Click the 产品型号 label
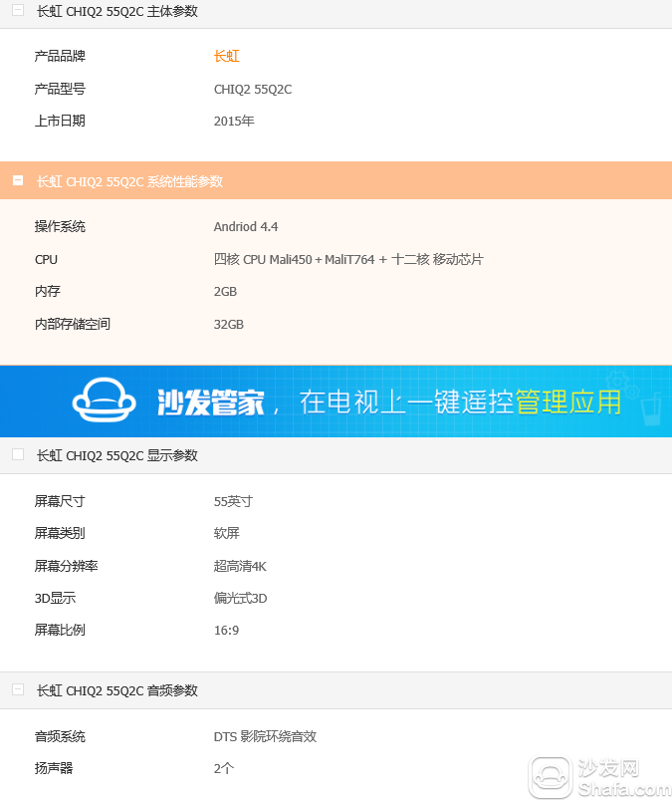Viewport: 672px width, 800px height. (x=60, y=90)
